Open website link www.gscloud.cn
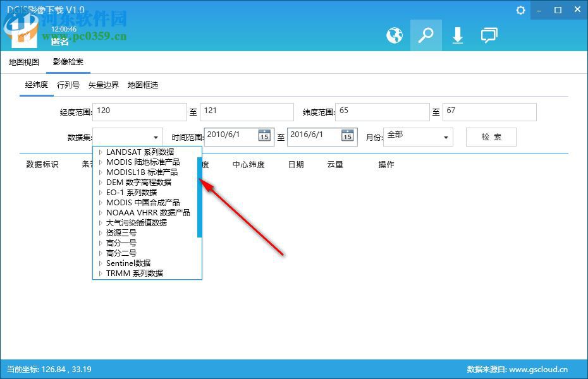 pyautogui.click(x=541, y=368)
